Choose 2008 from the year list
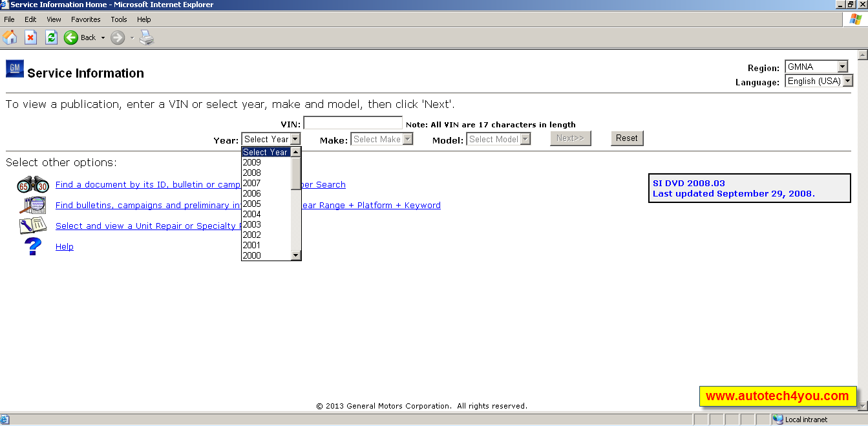868x426 pixels. [266, 173]
